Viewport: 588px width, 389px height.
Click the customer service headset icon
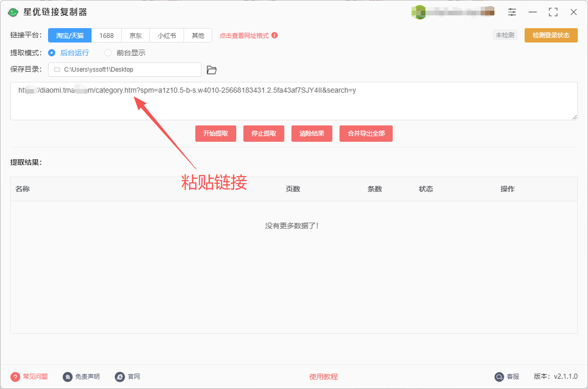coord(499,377)
